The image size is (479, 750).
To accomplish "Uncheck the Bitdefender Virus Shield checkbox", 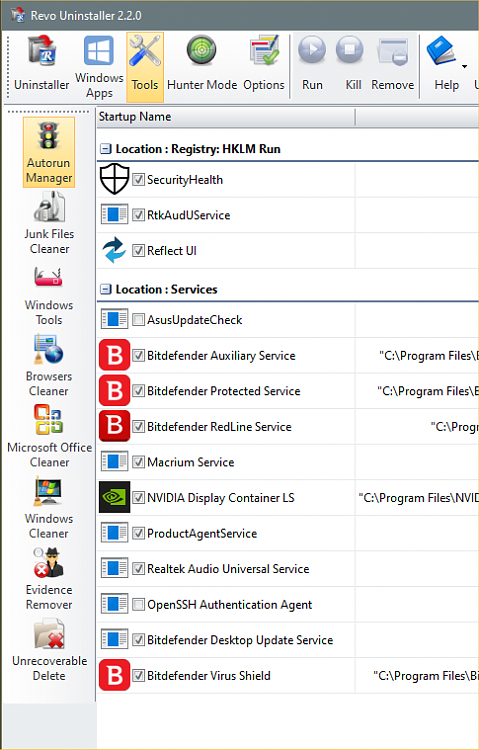I will click(x=138, y=676).
